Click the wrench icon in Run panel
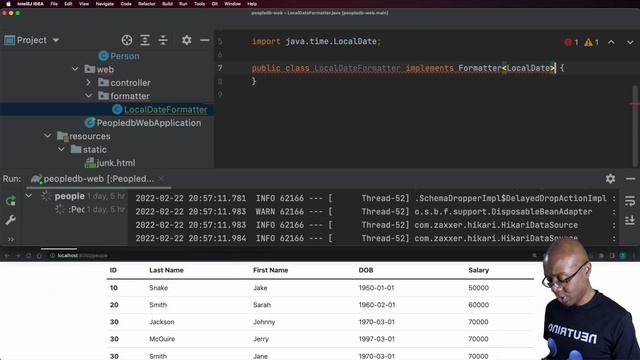Image resolution: width=640 pixels, height=360 pixels. coord(11,220)
